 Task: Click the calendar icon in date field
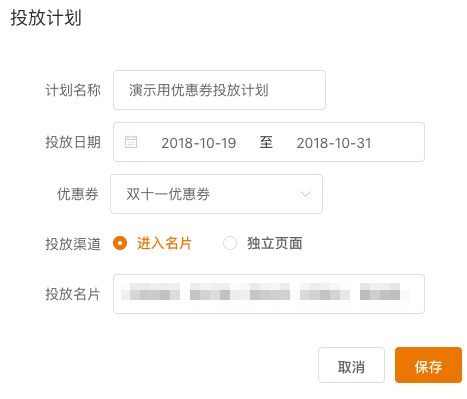click(x=131, y=142)
